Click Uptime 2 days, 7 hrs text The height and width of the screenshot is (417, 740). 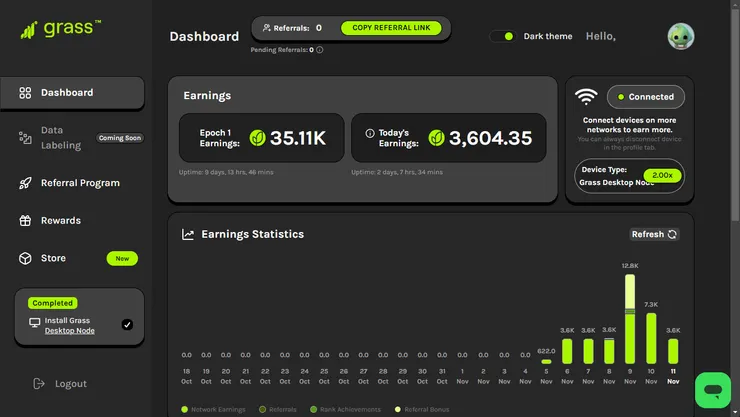click(x=397, y=172)
